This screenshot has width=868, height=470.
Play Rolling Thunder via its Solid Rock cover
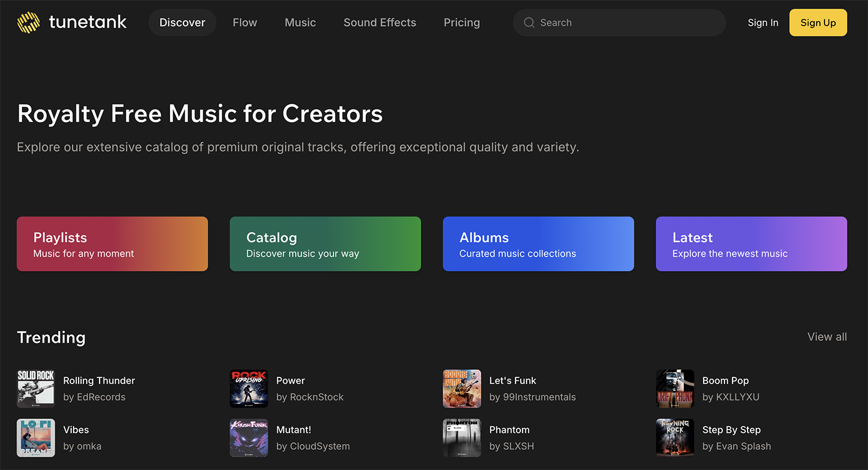(x=36, y=389)
